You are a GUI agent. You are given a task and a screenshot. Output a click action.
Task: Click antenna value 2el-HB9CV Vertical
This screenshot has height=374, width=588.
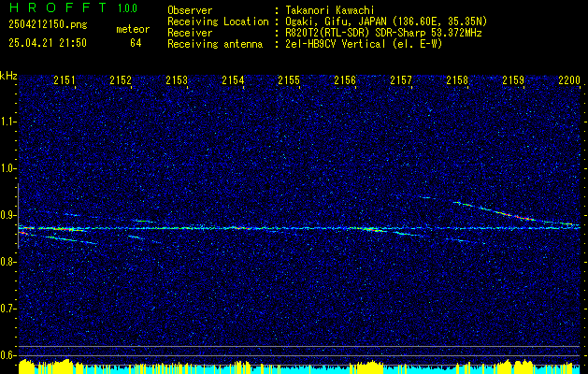click(x=336, y=44)
